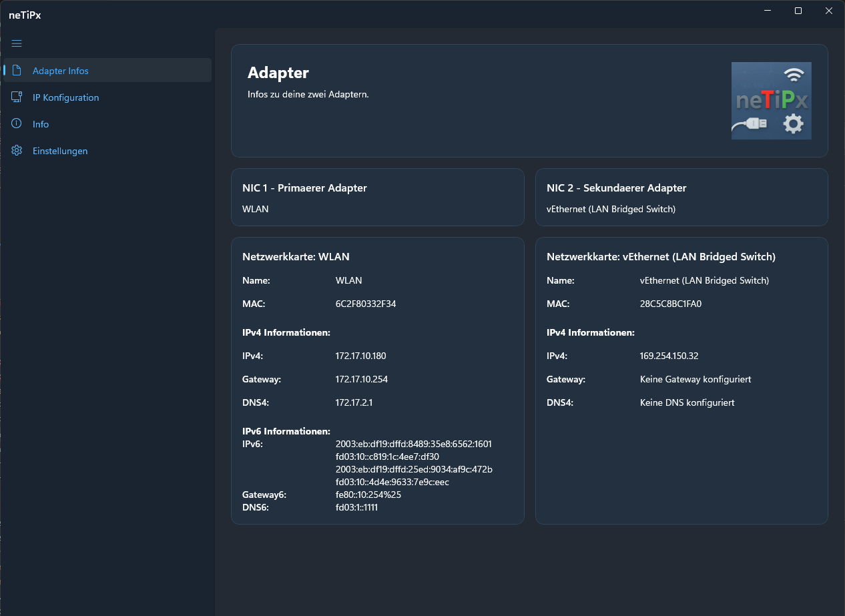Click the Einstellungen gear icon
The image size is (845, 616).
(x=17, y=151)
